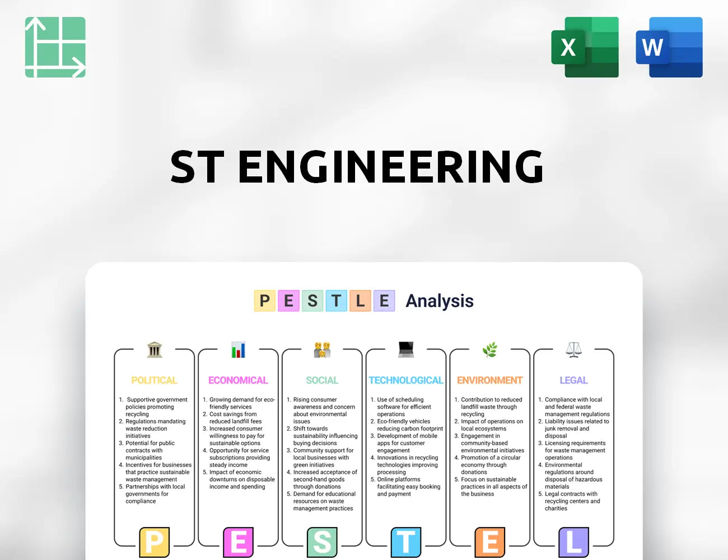Click the laptop icon above Technological

tap(406, 349)
